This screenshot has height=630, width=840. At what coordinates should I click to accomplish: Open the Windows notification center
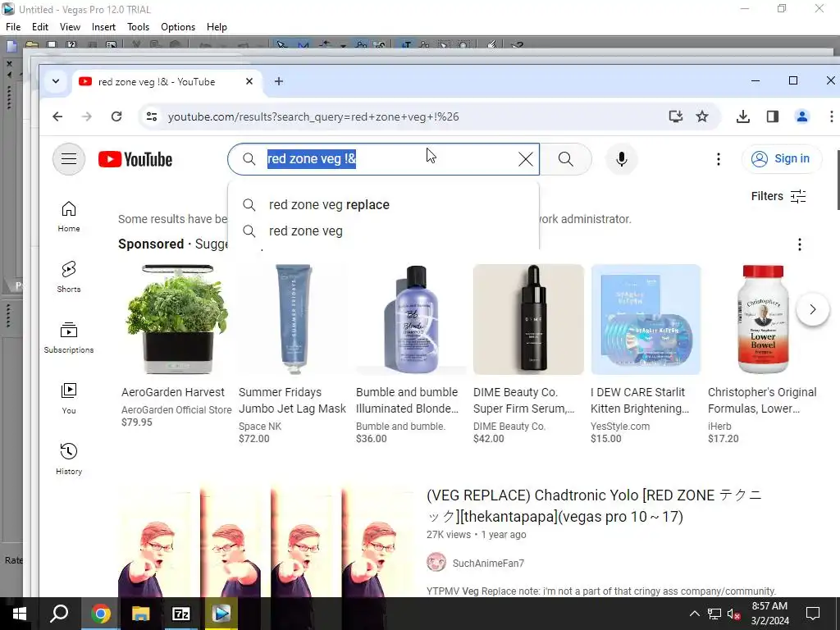coord(813,614)
